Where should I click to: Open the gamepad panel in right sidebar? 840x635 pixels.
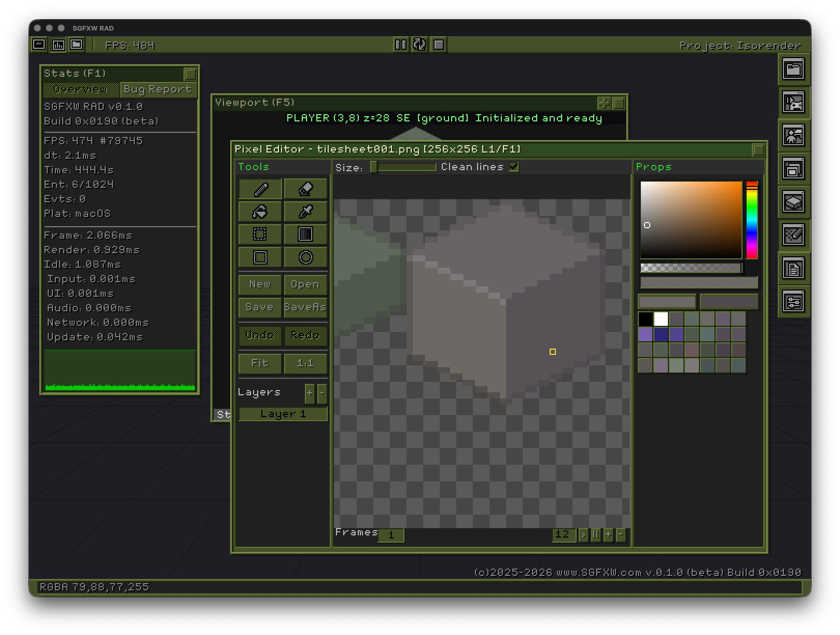point(794,103)
